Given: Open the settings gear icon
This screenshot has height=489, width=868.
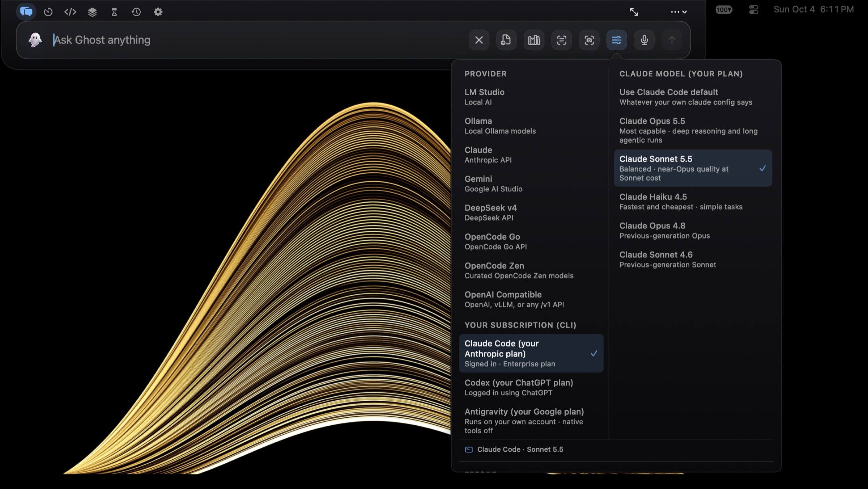Looking at the screenshot, I should [x=158, y=12].
